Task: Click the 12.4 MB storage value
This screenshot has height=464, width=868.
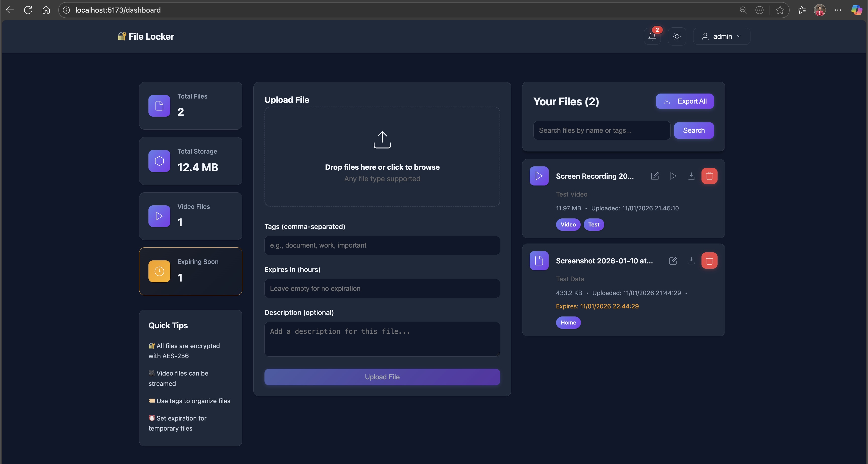Action: tap(198, 167)
